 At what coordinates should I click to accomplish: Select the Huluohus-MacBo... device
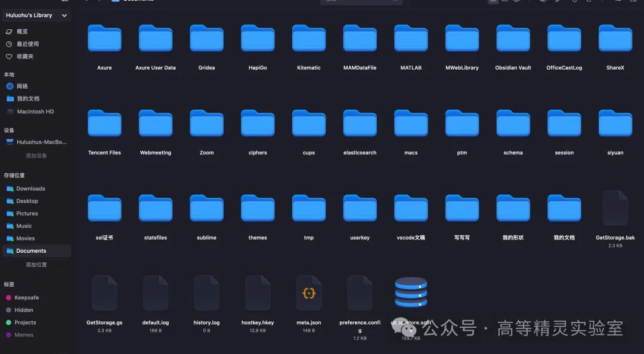(x=36, y=142)
